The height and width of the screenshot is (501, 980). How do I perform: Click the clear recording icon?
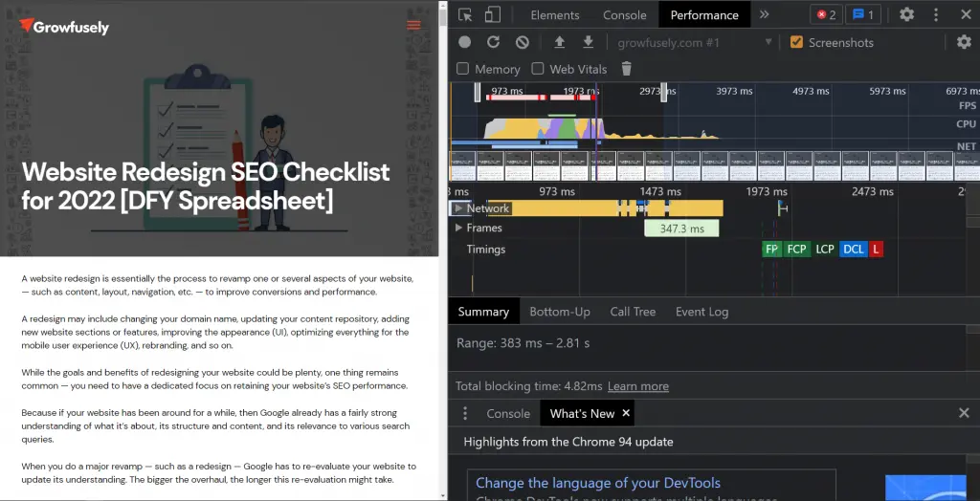click(x=523, y=42)
